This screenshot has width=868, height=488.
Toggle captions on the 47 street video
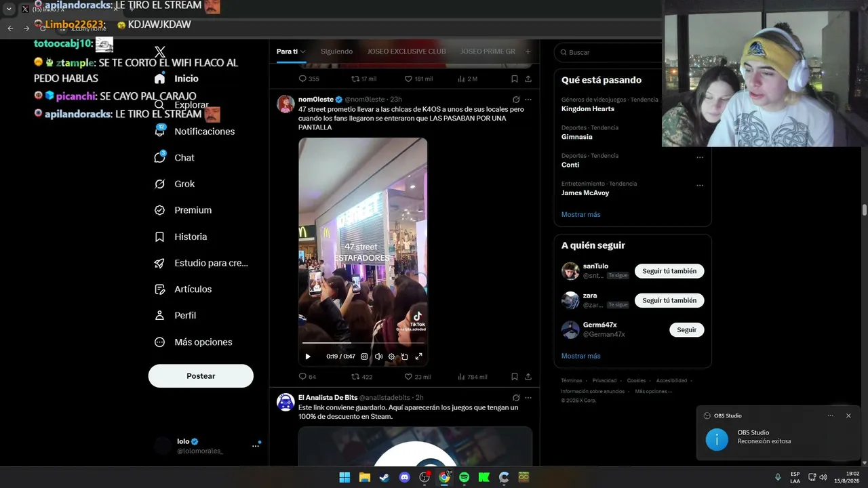364,357
